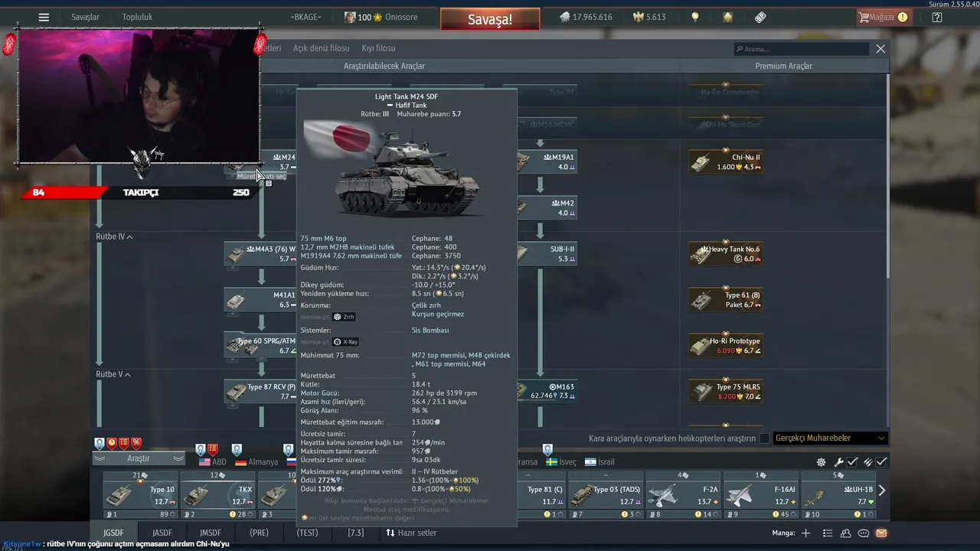Open the Gerçekçi Muharebeler game mode dropdown
980x551 pixels.
(x=830, y=439)
